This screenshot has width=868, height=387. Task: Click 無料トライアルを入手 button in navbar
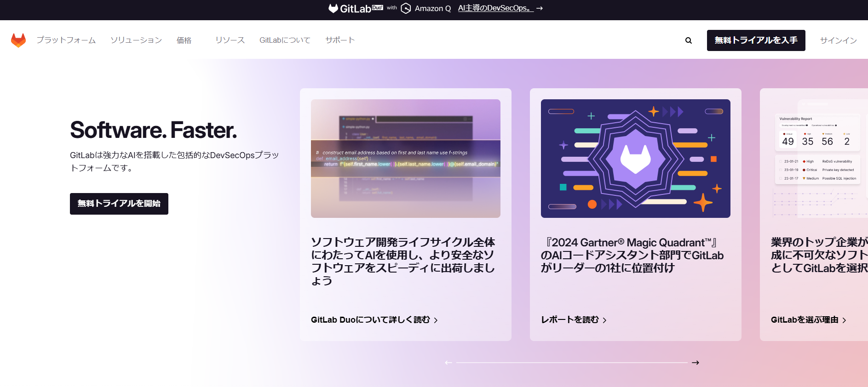click(756, 40)
